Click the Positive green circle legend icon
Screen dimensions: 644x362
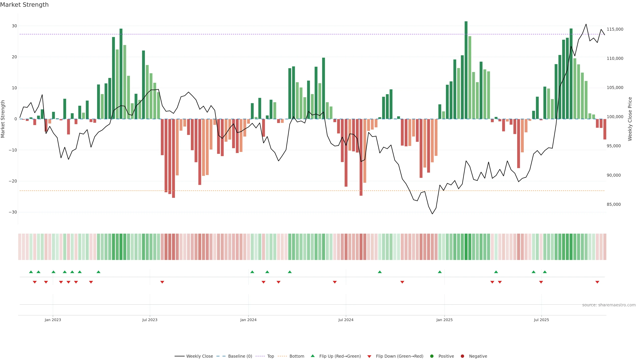(432, 356)
